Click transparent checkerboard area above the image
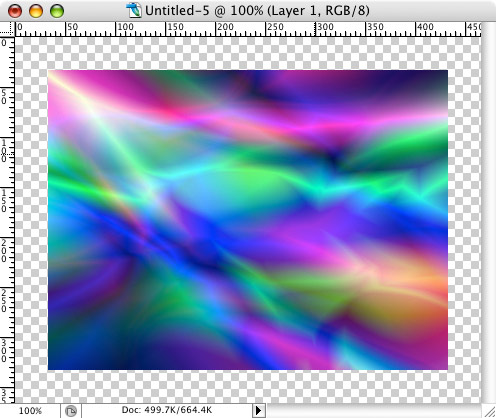The height and width of the screenshot is (418, 496). click(x=248, y=53)
